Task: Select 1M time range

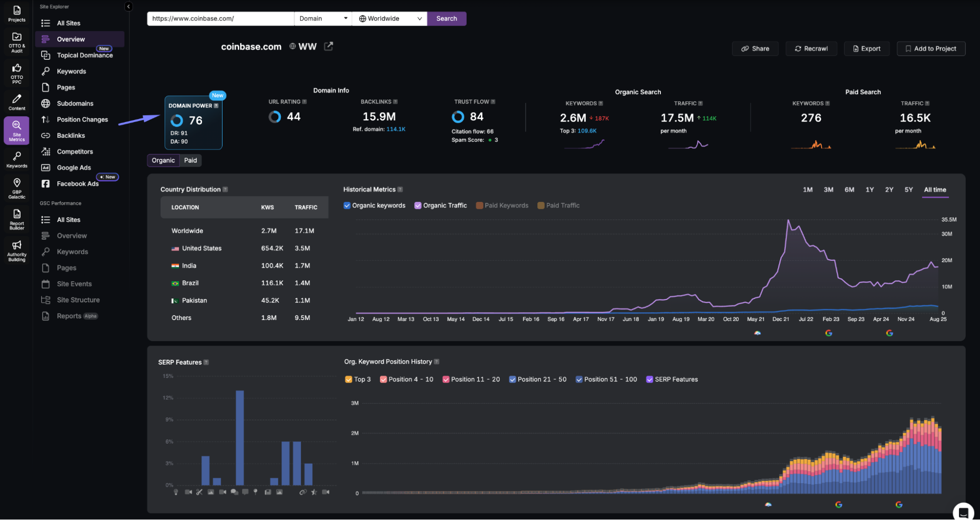Action: 807,190
